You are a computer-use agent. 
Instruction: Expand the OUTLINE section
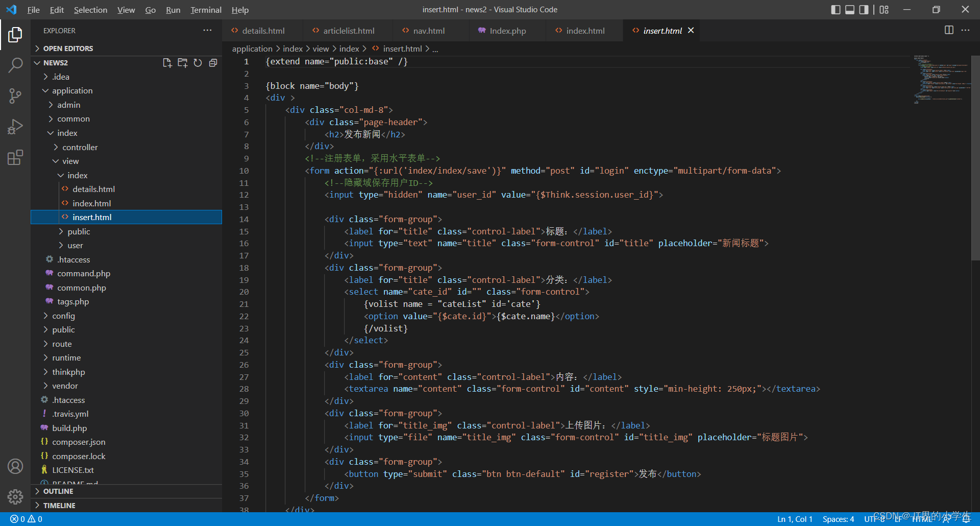[x=126, y=491]
